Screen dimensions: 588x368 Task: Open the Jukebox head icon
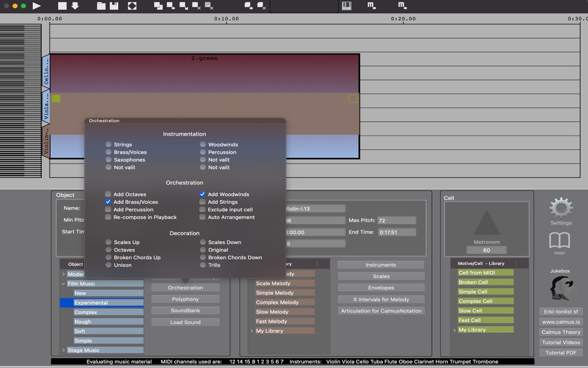tap(560, 287)
